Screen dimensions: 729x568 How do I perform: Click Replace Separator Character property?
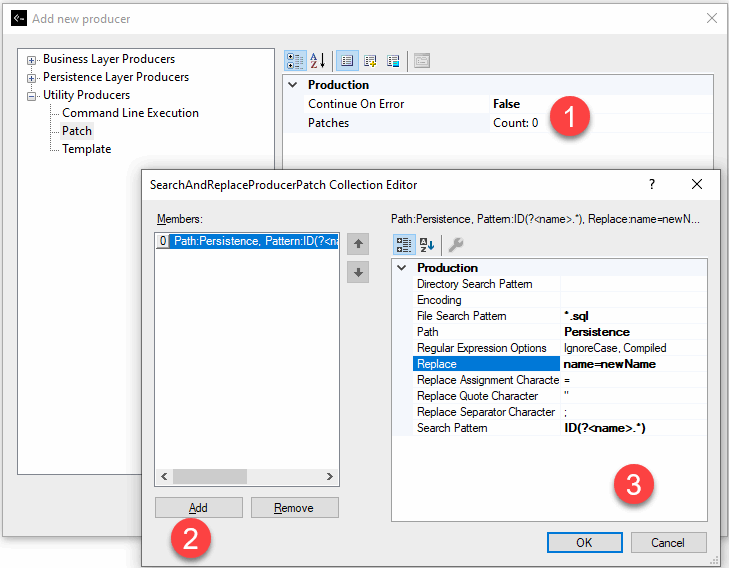pos(486,412)
